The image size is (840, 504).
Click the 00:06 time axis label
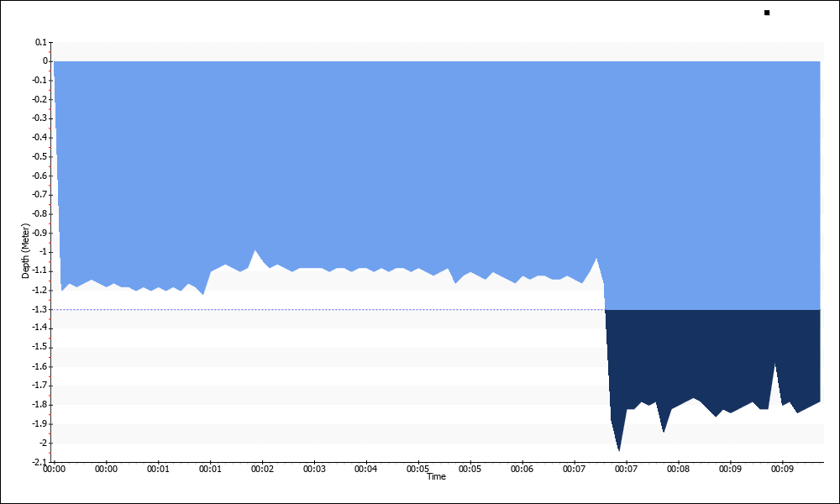pyautogui.click(x=522, y=470)
